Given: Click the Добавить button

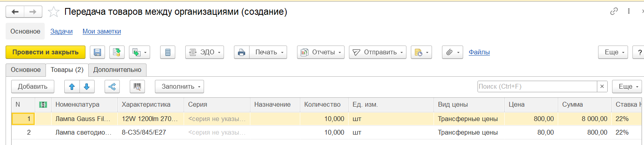Looking at the screenshot, I should point(33,87).
